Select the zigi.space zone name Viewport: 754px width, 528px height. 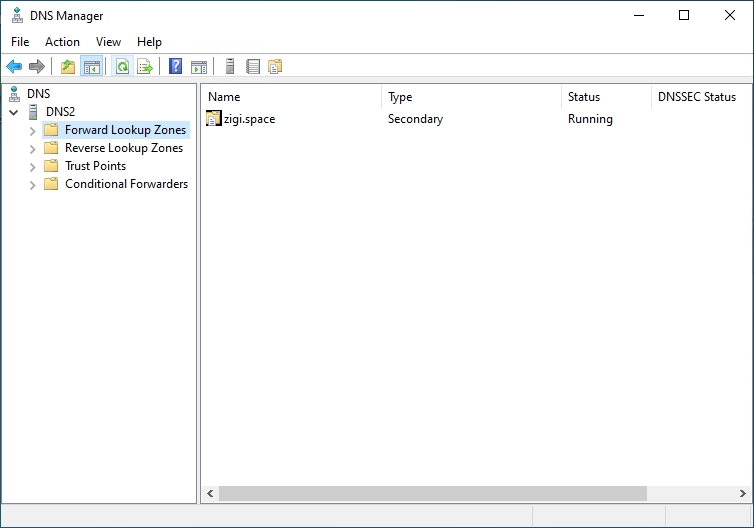click(x=250, y=119)
